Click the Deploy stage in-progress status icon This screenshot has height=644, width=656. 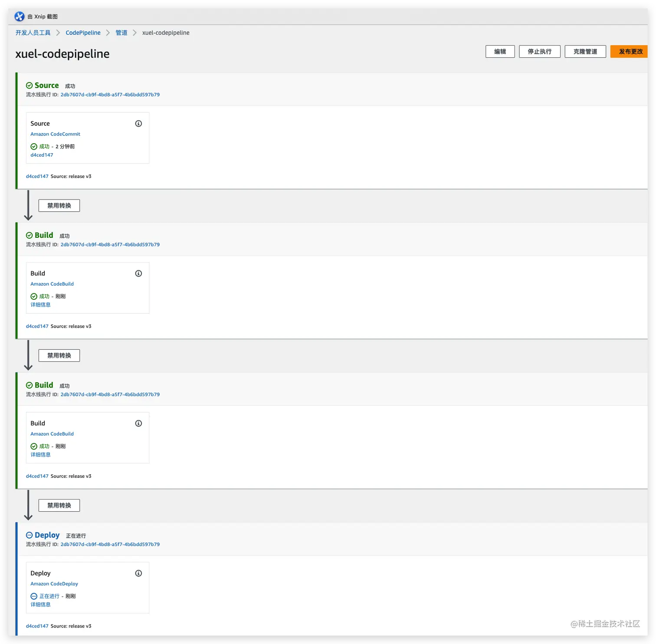[x=29, y=535]
